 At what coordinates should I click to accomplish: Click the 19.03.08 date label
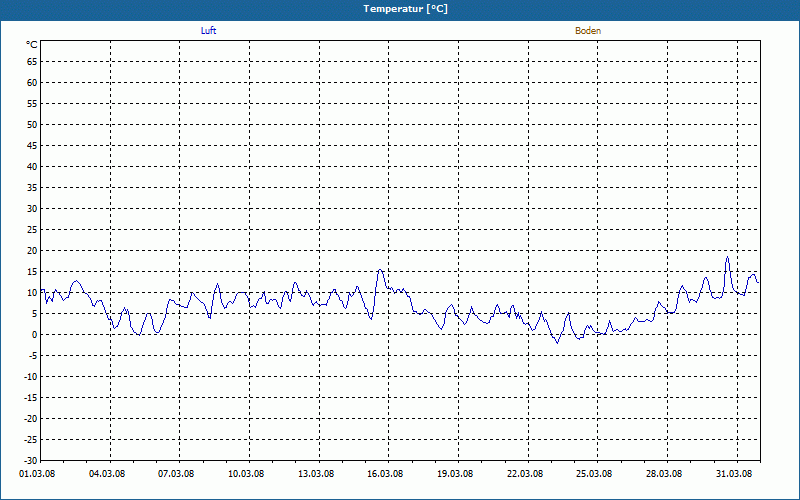[455, 474]
